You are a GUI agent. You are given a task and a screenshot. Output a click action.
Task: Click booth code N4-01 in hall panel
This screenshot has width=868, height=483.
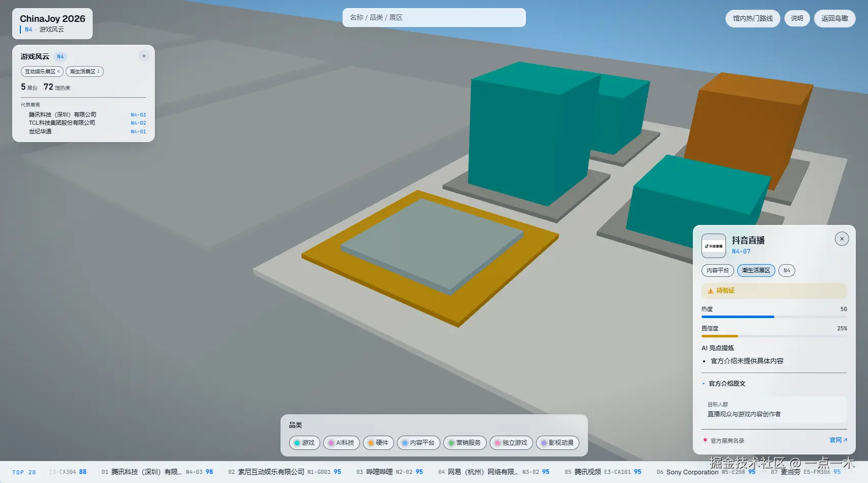coord(138,132)
